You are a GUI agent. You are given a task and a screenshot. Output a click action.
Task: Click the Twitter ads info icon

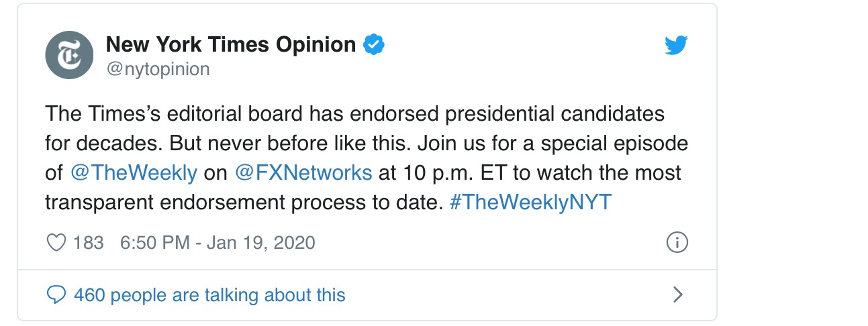[x=677, y=242]
